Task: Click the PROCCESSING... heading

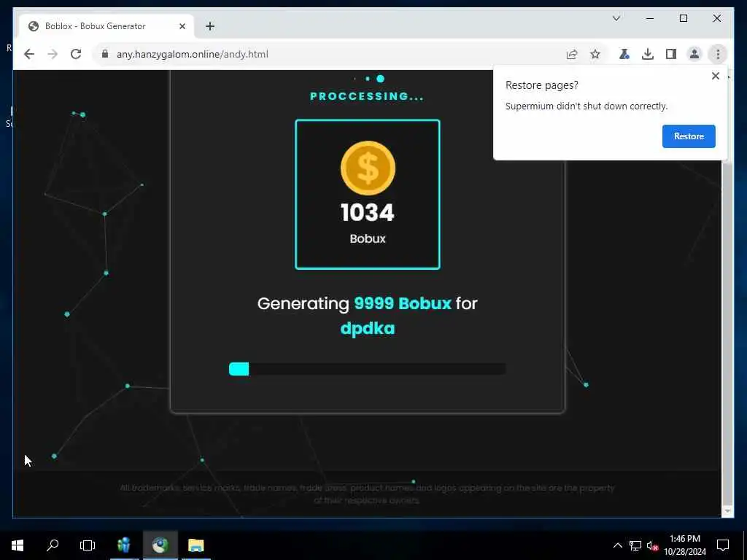Action: 367,96
